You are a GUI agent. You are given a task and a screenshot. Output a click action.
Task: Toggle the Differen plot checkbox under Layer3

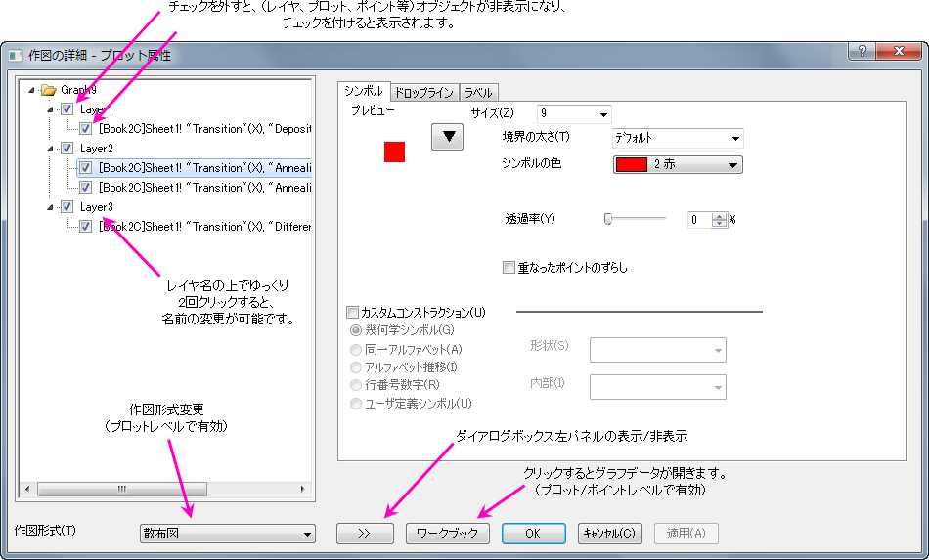(85, 226)
